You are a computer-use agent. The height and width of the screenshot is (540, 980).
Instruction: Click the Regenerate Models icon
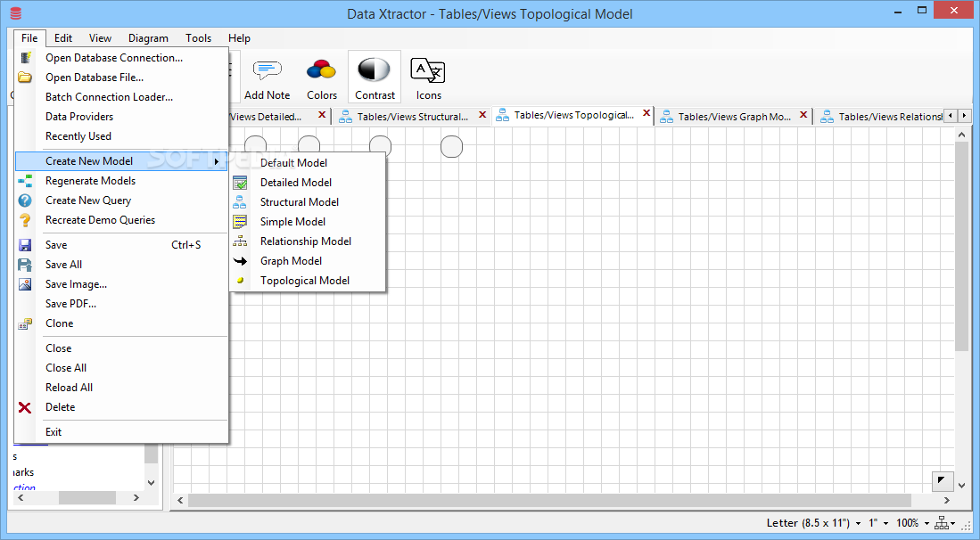click(25, 181)
